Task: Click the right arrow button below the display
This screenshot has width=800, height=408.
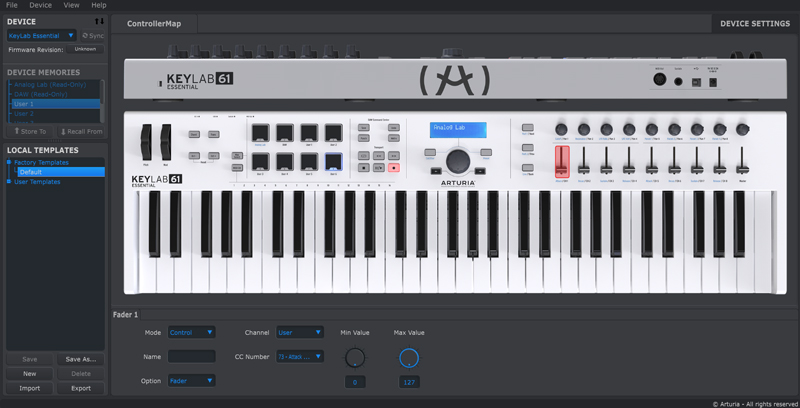Action: click(480, 171)
